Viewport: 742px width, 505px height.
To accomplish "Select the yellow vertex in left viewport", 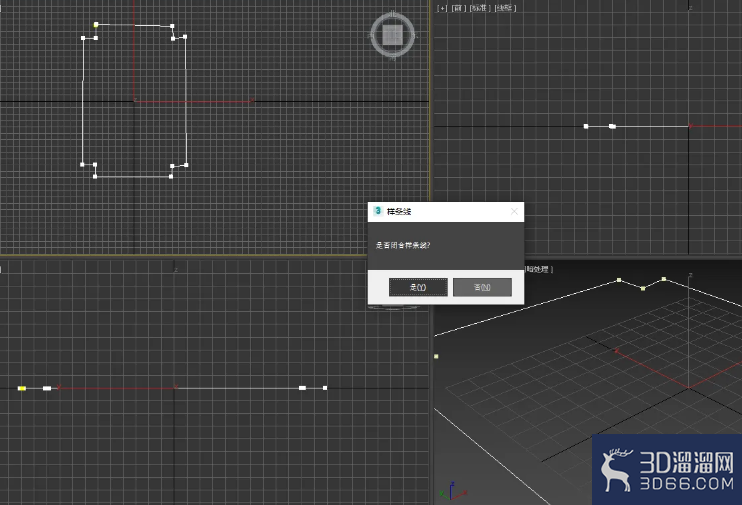I will (22, 388).
